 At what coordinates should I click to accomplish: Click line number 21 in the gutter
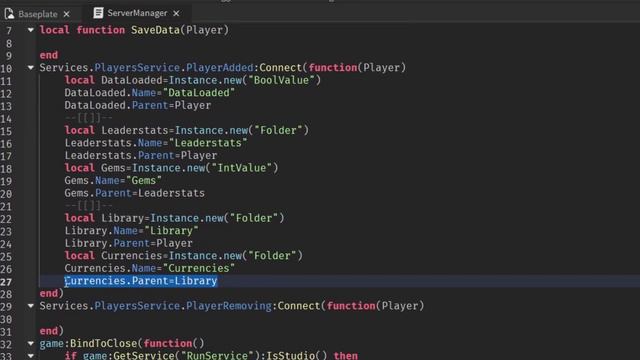(x=6, y=207)
